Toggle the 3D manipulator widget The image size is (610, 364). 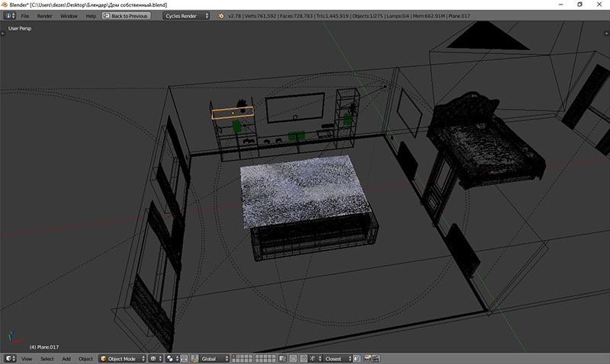pyautogui.click(x=194, y=358)
